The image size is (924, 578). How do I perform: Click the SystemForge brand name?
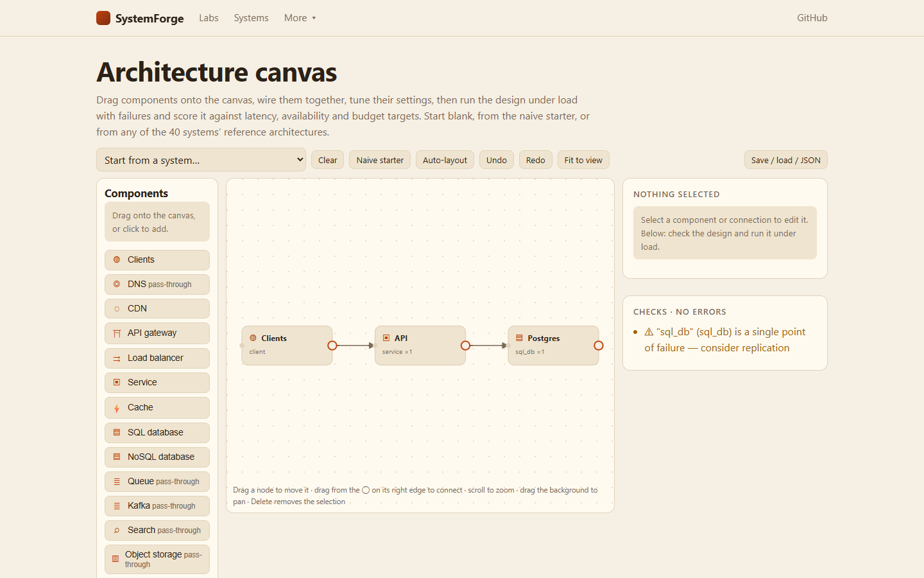point(150,18)
